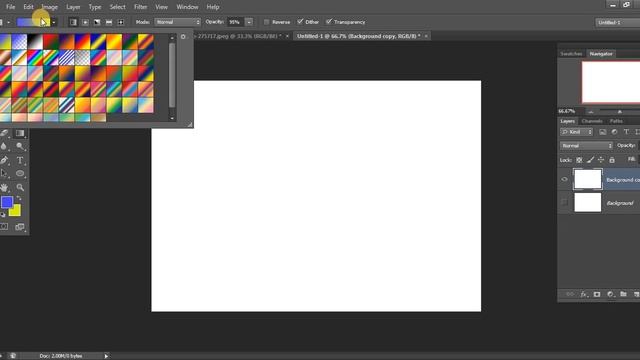Select the Type tool
640x360 pixels.
tap(20, 160)
